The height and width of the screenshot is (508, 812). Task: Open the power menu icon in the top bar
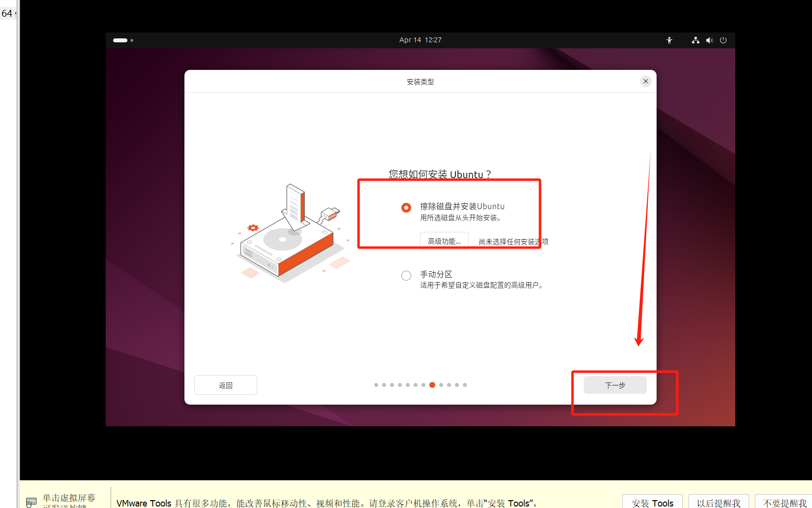[723, 40]
